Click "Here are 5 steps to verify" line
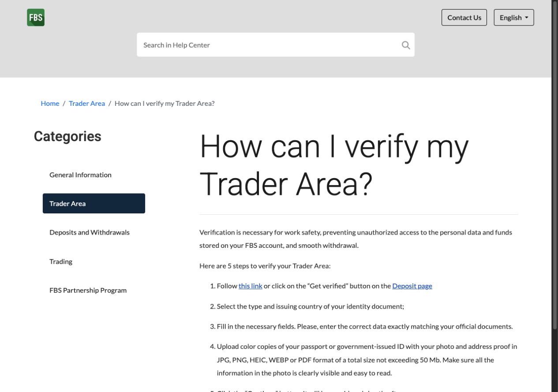The width and height of the screenshot is (558, 392). [265, 266]
